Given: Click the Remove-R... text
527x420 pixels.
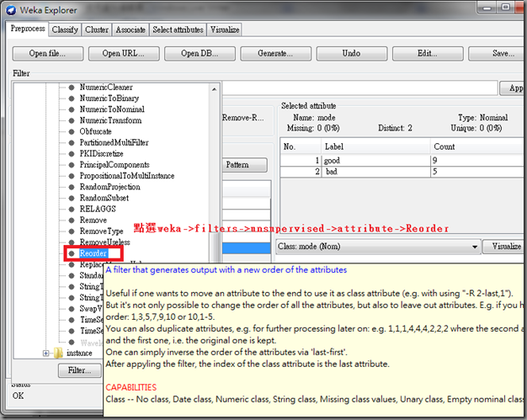Looking at the screenshot, I should click(243, 118).
